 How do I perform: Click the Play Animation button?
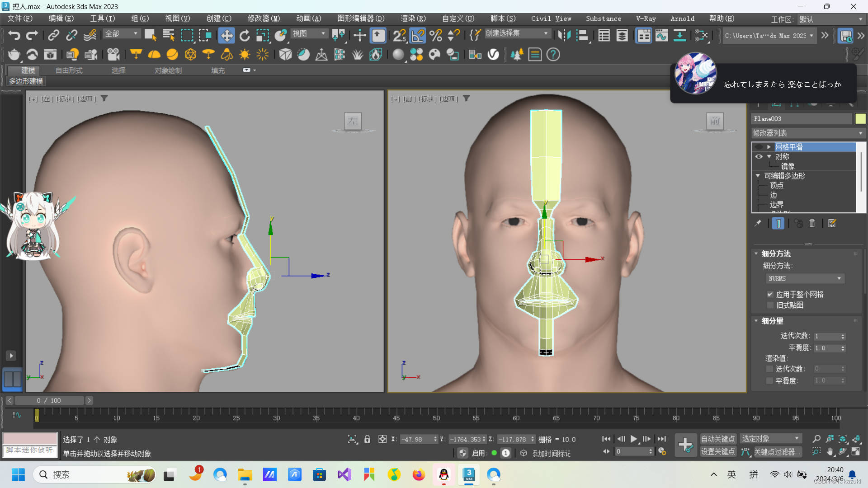pyautogui.click(x=634, y=439)
